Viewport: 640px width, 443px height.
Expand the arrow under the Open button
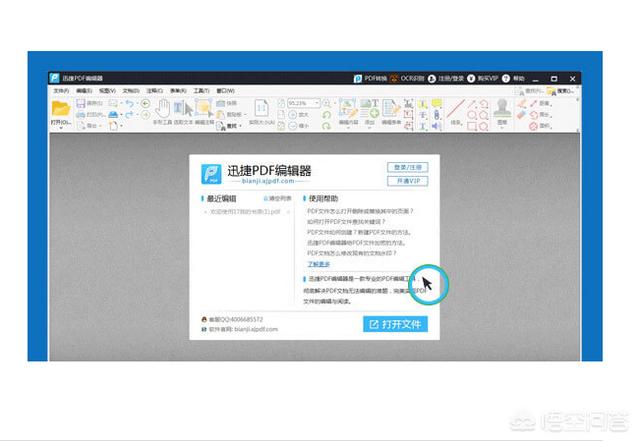tap(61, 128)
